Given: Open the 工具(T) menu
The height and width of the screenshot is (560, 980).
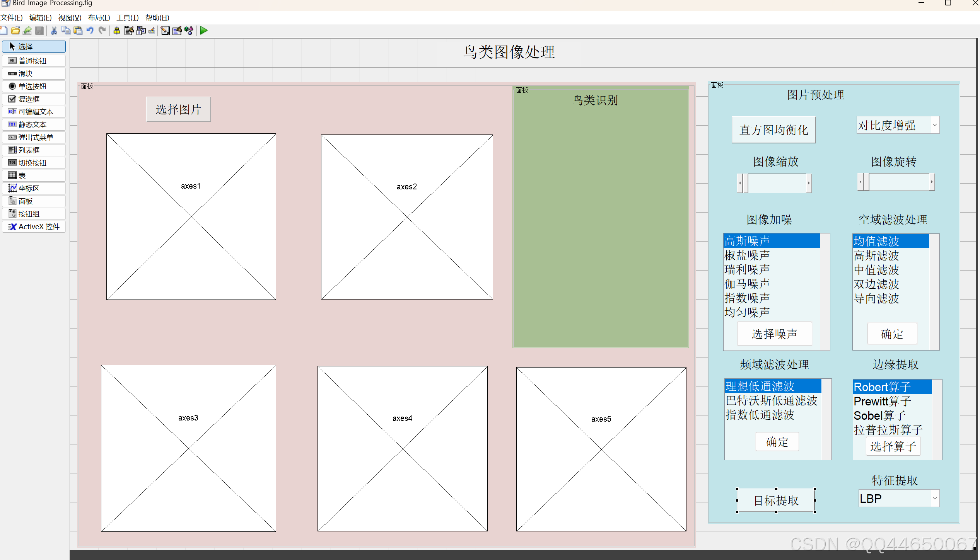Looking at the screenshot, I should [127, 18].
